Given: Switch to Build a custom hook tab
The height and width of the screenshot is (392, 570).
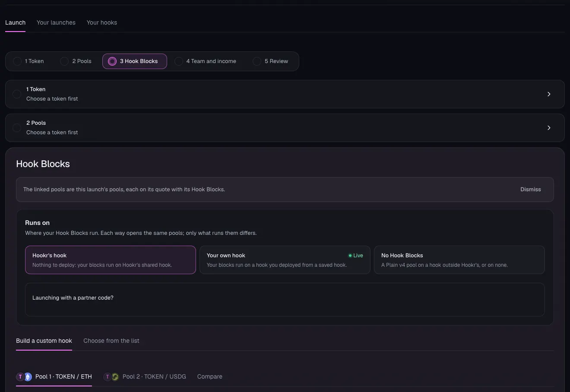Looking at the screenshot, I should click(44, 341).
